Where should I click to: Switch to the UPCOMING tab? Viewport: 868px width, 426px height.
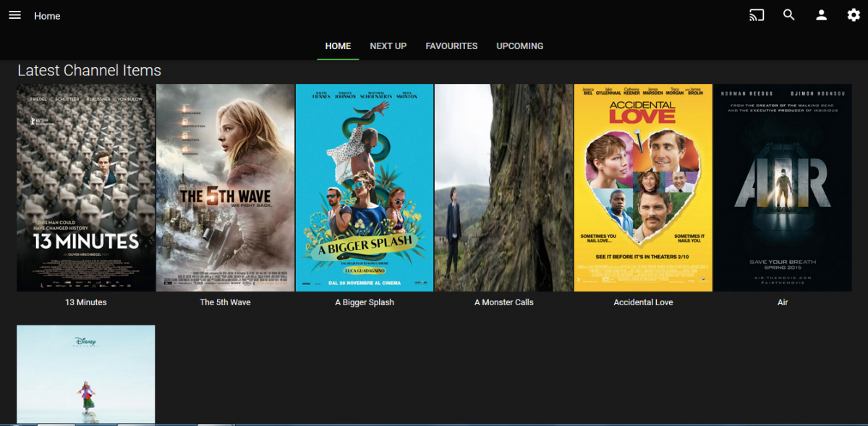pos(519,46)
